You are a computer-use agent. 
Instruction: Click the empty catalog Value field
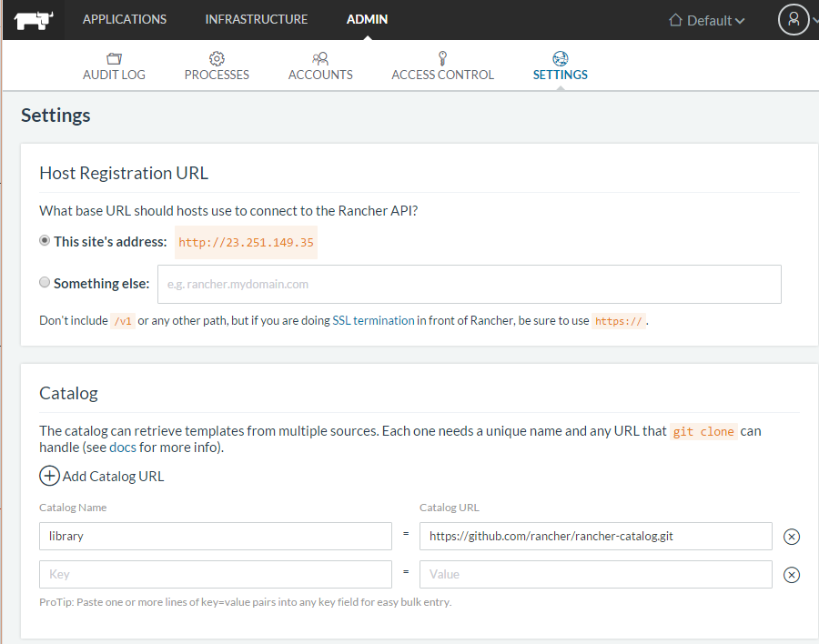(595, 574)
